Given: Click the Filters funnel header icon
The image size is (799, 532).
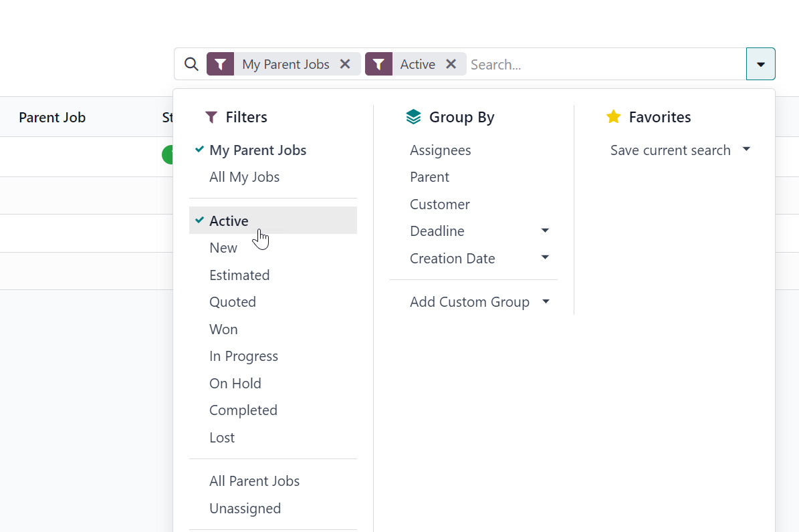Looking at the screenshot, I should 211,117.
